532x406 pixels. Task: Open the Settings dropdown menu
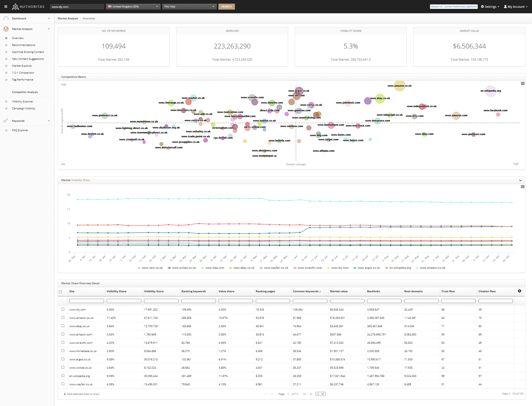tap(490, 7)
